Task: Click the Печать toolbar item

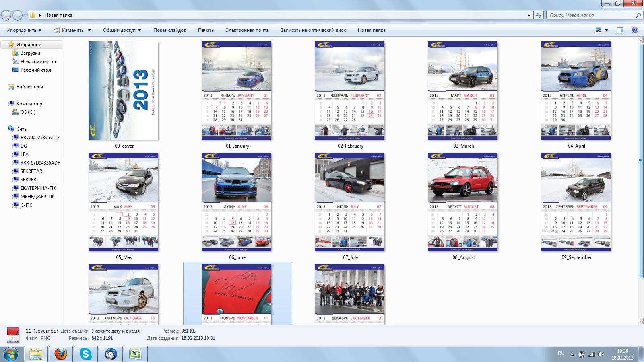Action: click(x=206, y=30)
